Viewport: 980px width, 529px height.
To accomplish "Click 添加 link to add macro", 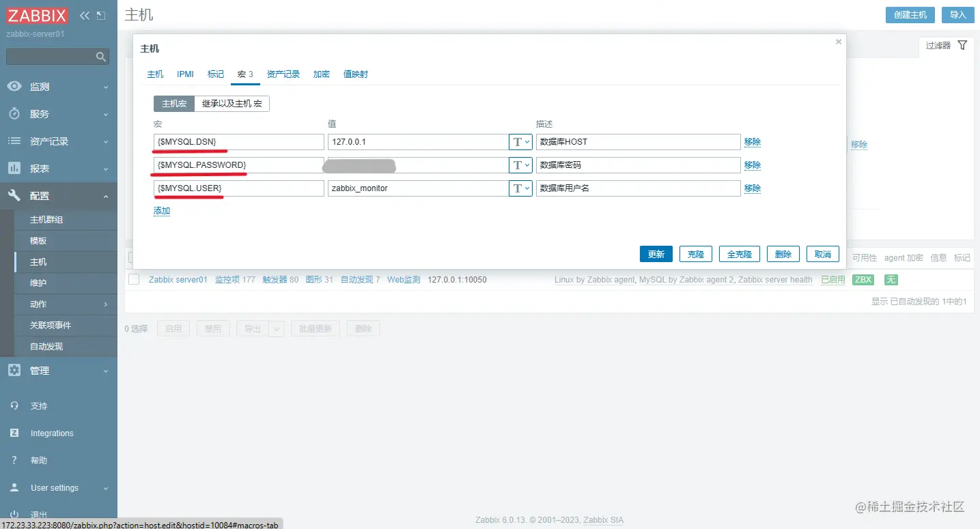I will tap(162, 211).
